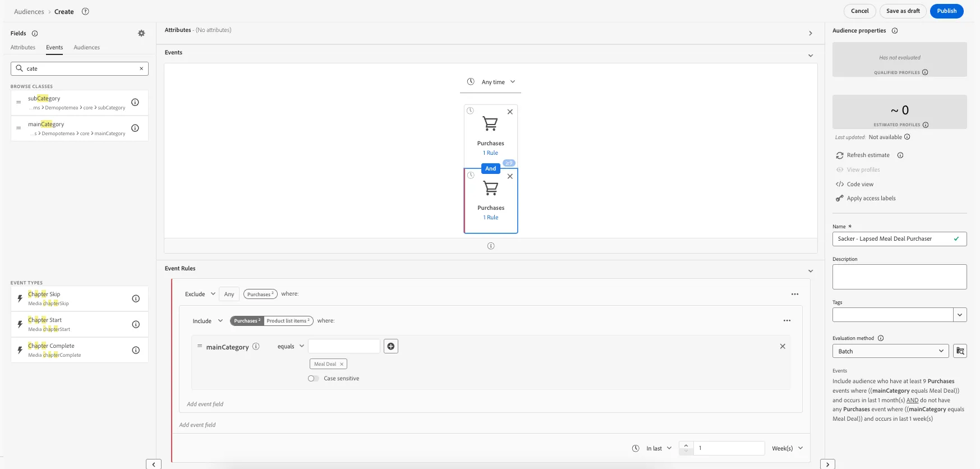Open the Batch evaluation method dropdown
The height and width of the screenshot is (469, 980).
[x=891, y=351]
